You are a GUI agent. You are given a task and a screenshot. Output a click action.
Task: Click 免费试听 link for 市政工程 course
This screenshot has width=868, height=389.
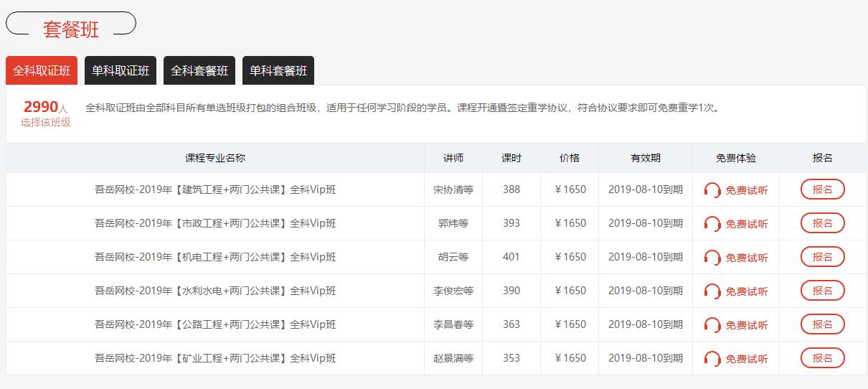tap(747, 224)
